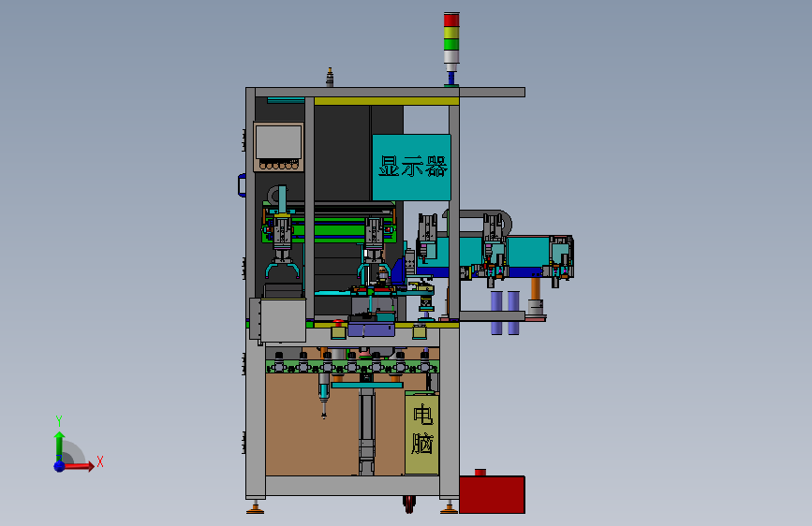Viewport: 812px width, 526px height.
Task: Click the Y axis arrow on the triad
Action: pos(60,446)
